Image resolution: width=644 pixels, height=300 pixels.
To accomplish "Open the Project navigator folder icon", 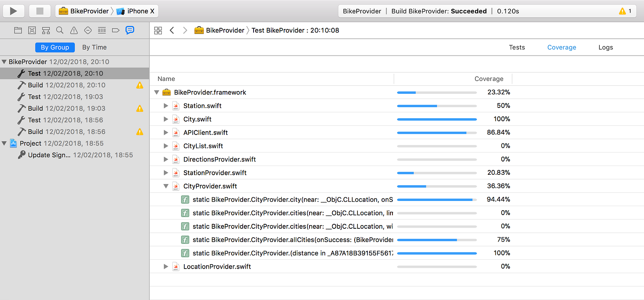I will (x=18, y=30).
